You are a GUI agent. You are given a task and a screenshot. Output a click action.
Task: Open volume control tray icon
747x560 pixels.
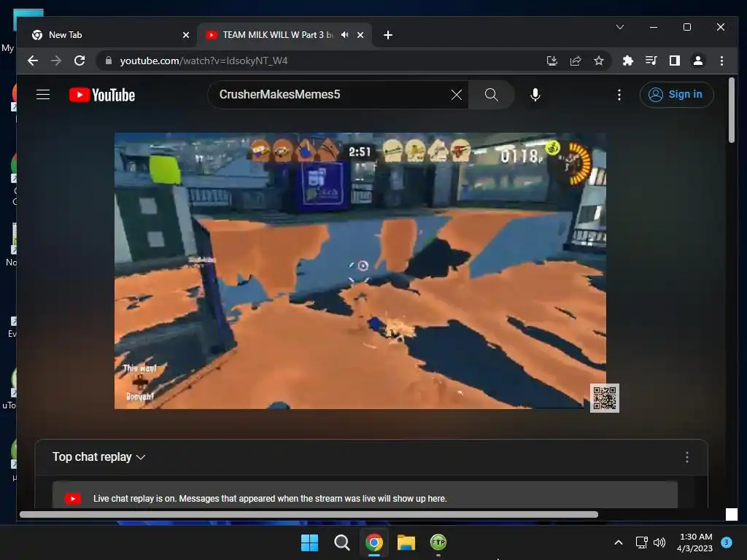[x=659, y=542]
